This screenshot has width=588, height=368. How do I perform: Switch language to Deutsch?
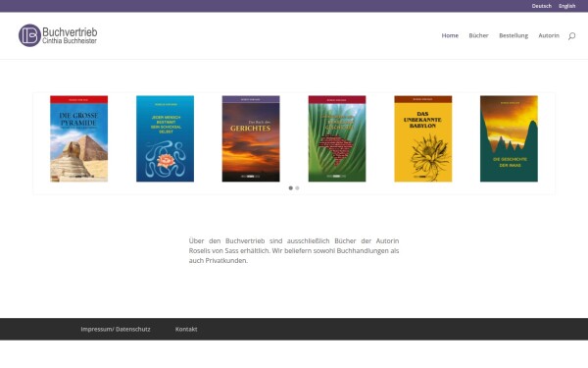[x=542, y=6]
